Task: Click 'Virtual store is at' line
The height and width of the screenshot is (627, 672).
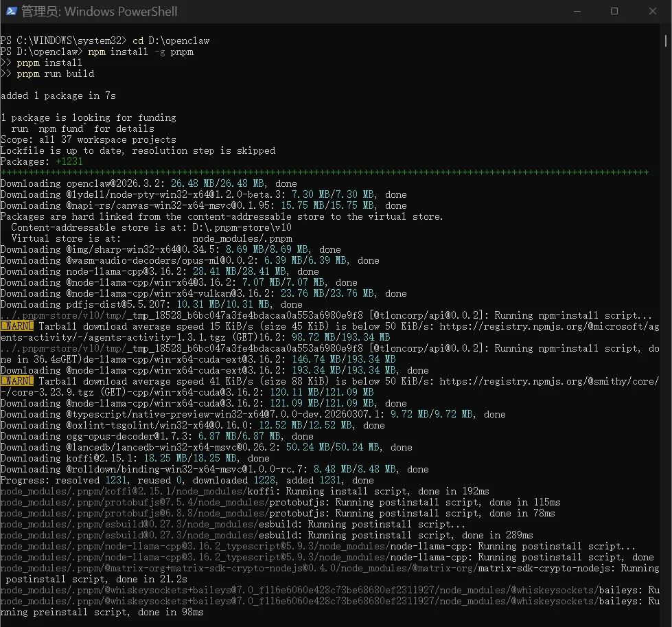Action: (x=152, y=238)
